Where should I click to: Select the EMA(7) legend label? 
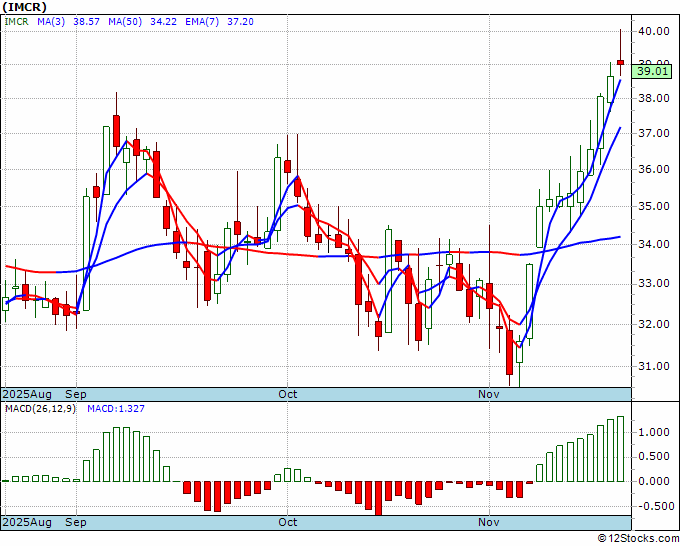tap(202, 22)
